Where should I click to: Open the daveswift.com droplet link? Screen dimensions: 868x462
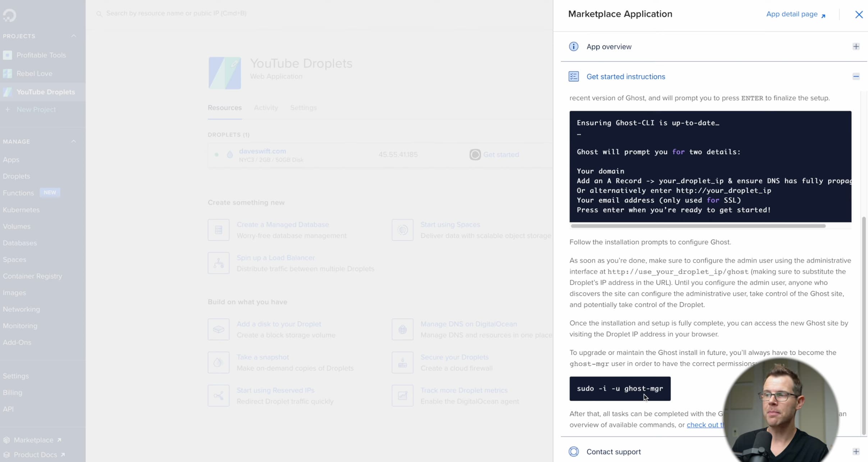(x=262, y=151)
